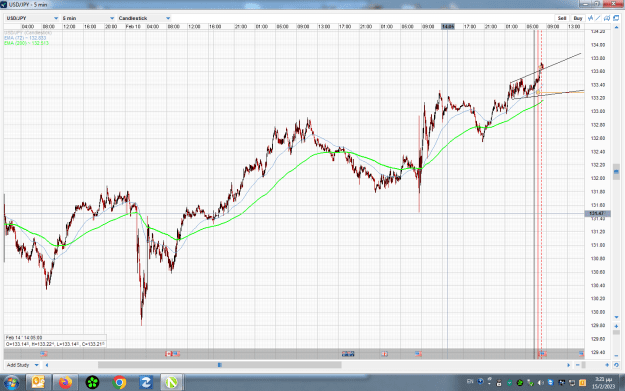
Task: Click the Sell button
Action: (x=562, y=18)
